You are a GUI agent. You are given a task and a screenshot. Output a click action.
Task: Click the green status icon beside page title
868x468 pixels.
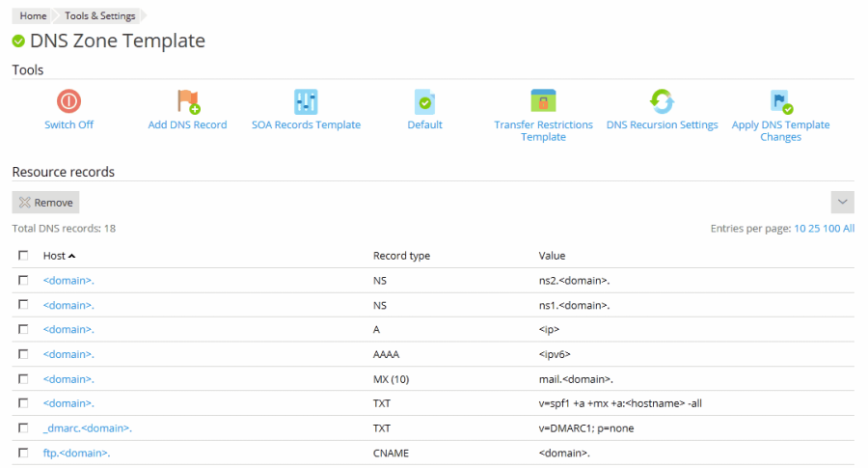tap(18, 41)
